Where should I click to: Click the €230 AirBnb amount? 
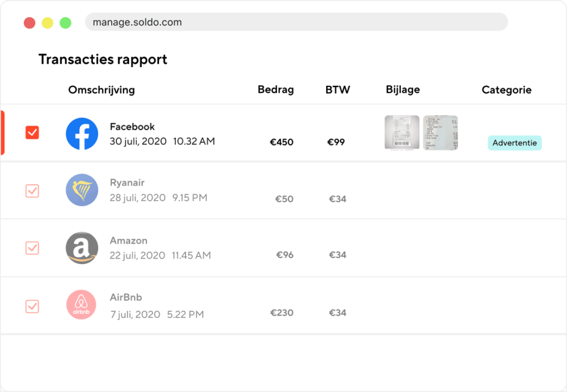click(x=282, y=313)
